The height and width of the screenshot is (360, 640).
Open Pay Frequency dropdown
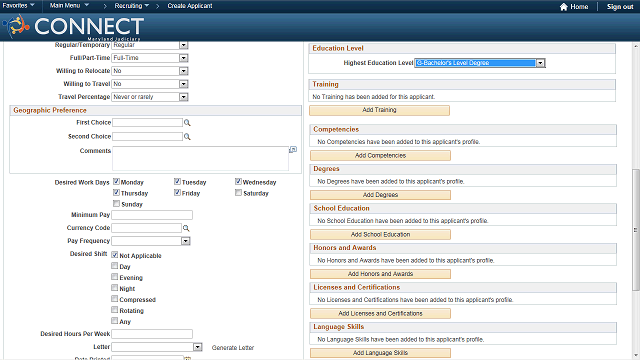click(186, 241)
